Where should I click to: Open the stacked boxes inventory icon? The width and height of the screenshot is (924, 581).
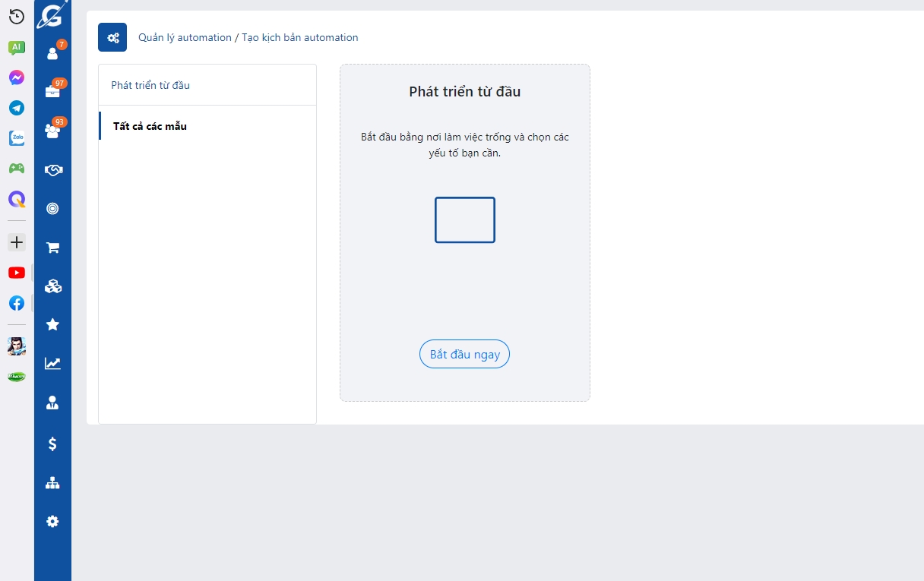(52, 286)
